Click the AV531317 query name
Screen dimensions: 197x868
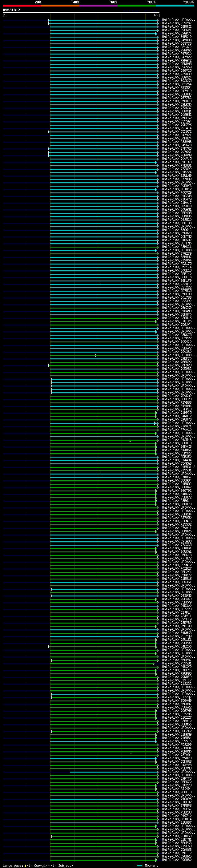pos(11,10)
